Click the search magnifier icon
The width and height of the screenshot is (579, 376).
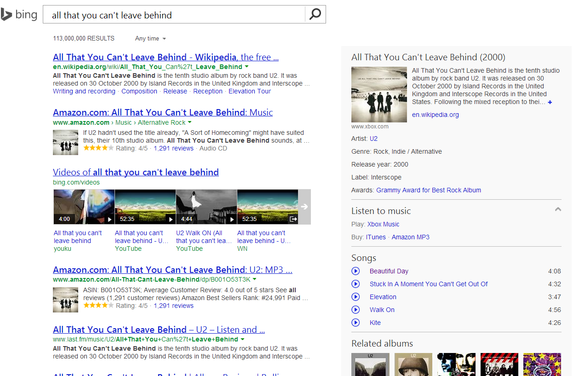[315, 14]
